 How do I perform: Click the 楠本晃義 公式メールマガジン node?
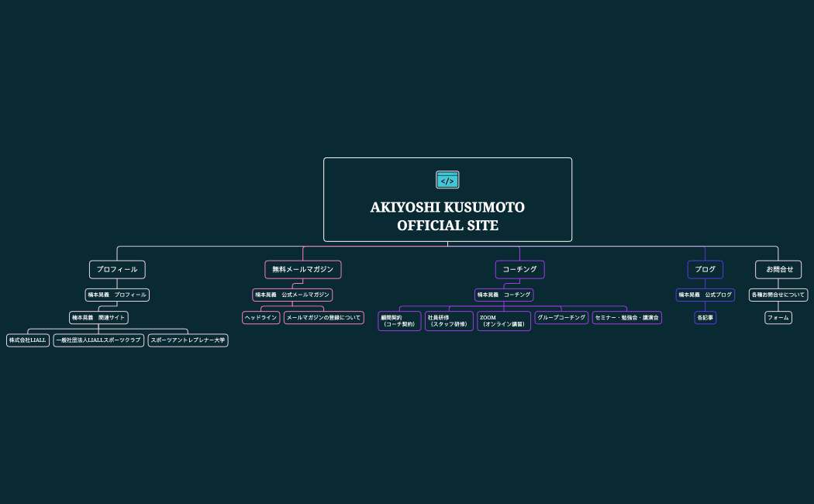292,295
